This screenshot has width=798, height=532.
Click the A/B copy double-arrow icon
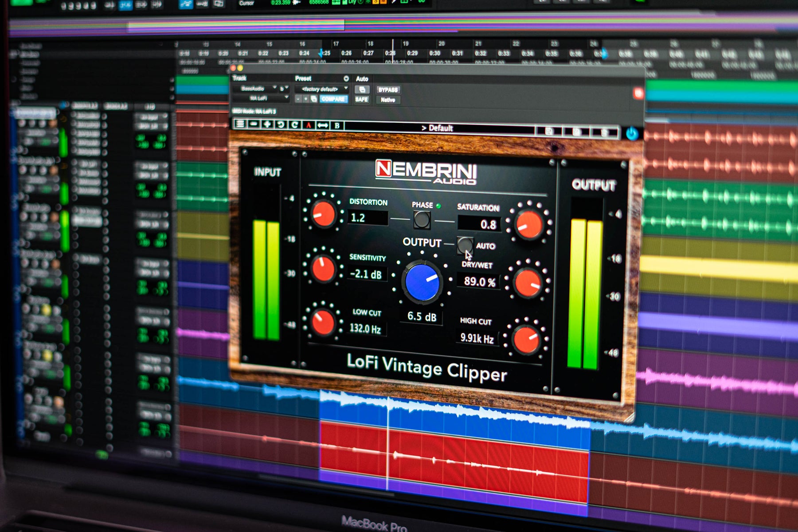click(x=323, y=125)
